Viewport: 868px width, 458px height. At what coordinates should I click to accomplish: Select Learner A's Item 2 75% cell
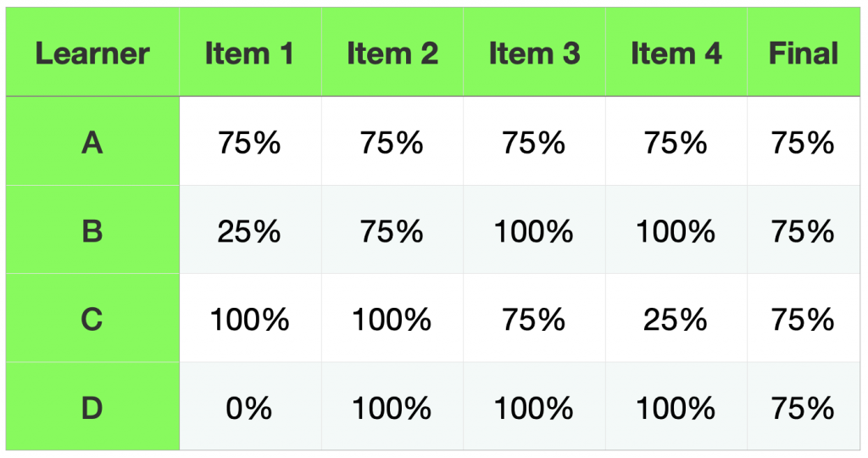point(392,142)
